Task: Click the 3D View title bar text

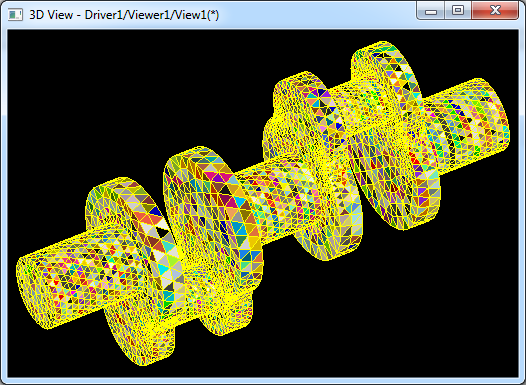Action: click(124, 15)
